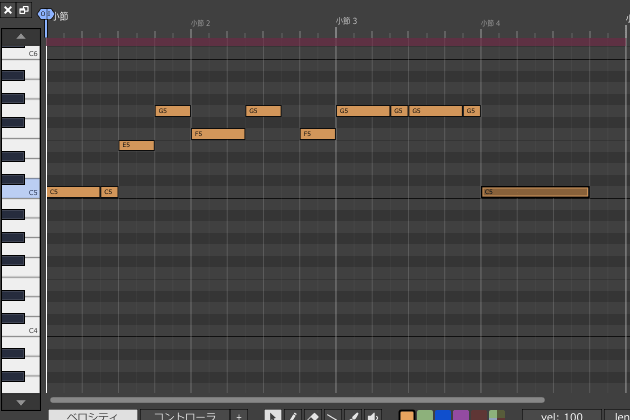Select the pencil draw tool
Image resolution: width=630 pixels, height=420 pixels.
[x=293, y=415]
